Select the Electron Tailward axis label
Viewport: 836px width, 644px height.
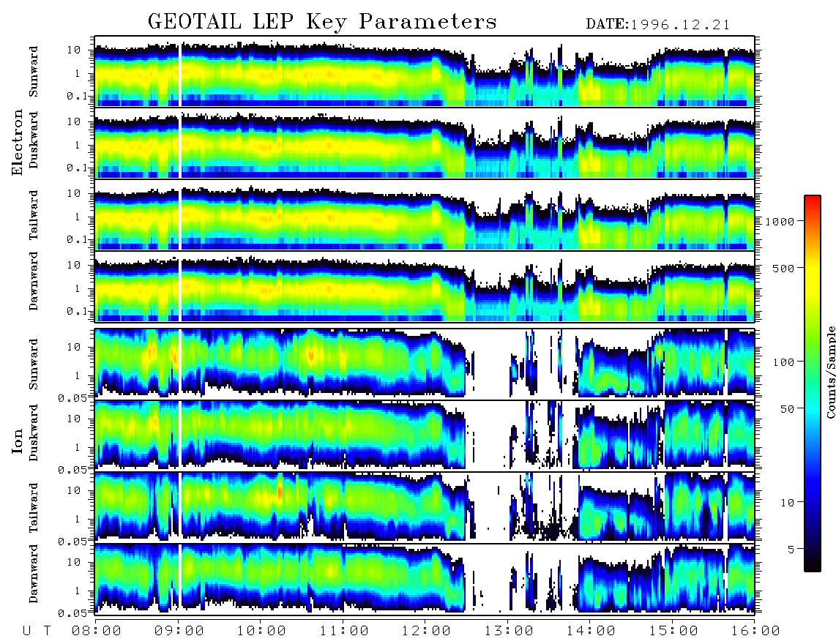pyautogui.click(x=34, y=214)
